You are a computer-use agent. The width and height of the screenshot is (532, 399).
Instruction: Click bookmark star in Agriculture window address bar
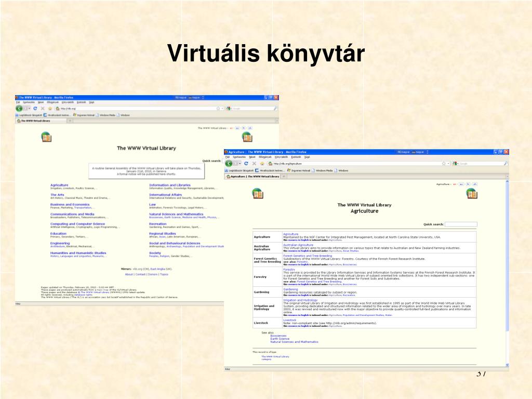tap(444, 164)
